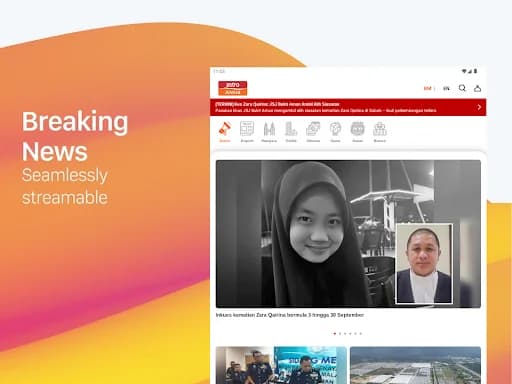Open the notification bell icon
This screenshot has height=384, width=512.
click(x=477, y=88)
